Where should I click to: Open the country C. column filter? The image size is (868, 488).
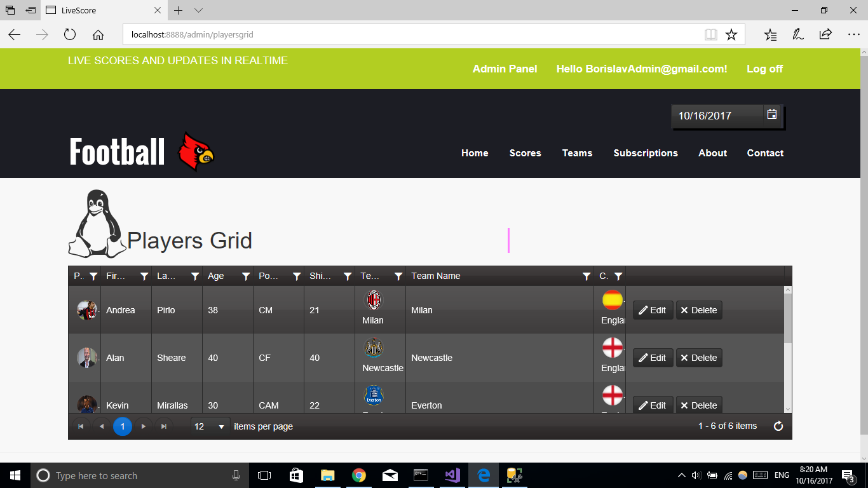(618, 276)
